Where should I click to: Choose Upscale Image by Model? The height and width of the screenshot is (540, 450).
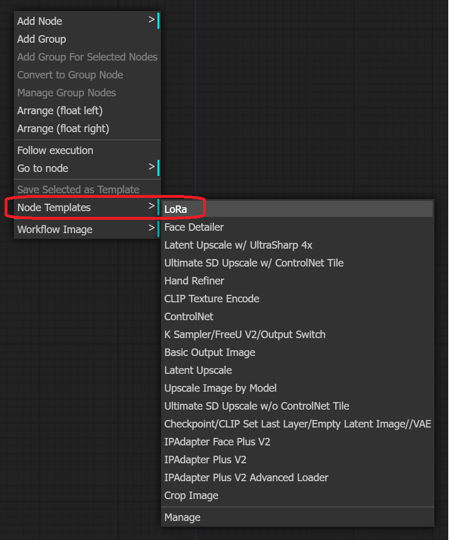(x=297, y=388)
